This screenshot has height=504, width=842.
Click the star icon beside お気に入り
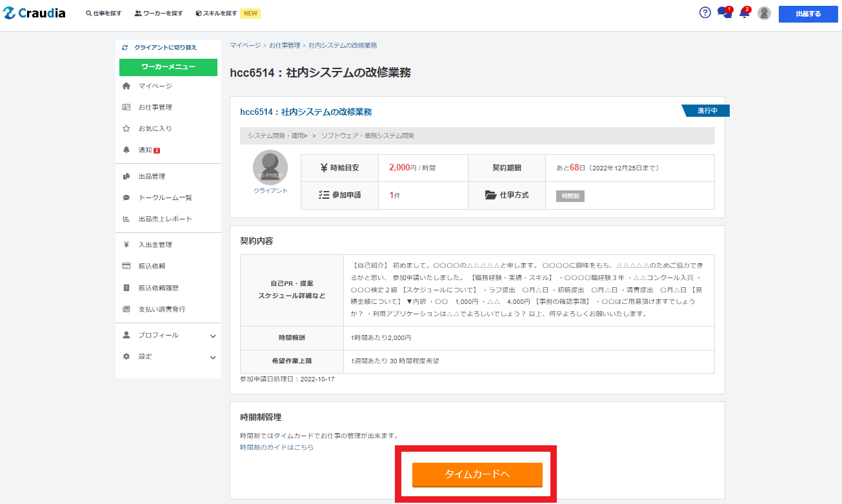click(x=126, y=128)
